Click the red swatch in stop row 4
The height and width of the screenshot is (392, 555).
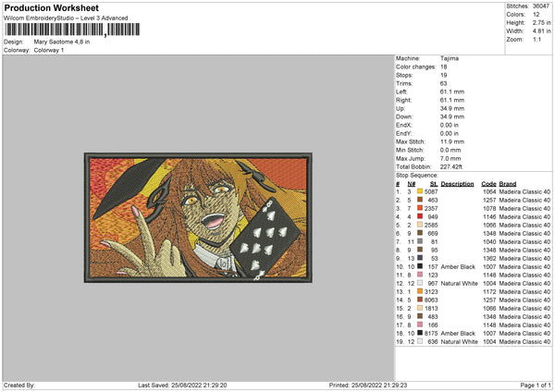click(x=420, y=216)
